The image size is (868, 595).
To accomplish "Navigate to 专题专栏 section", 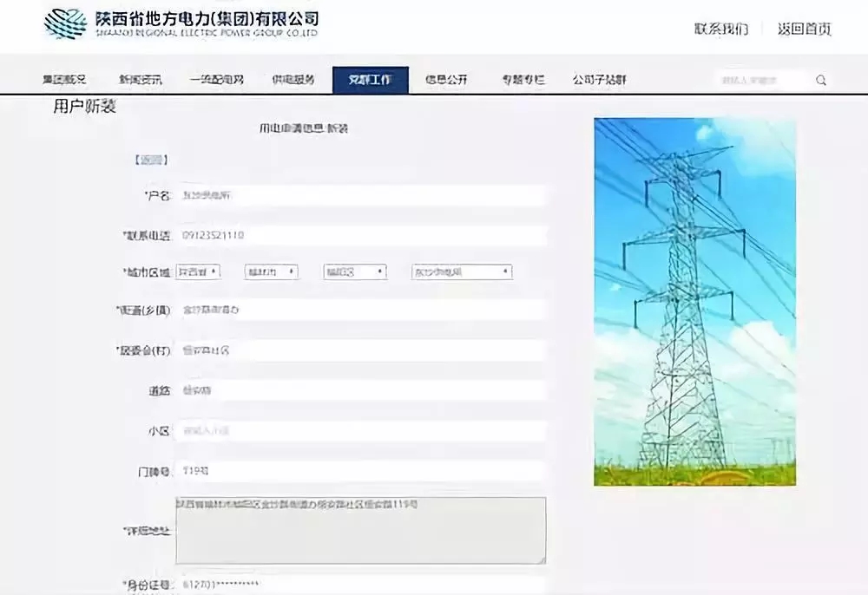I will [x=522, y=79].
